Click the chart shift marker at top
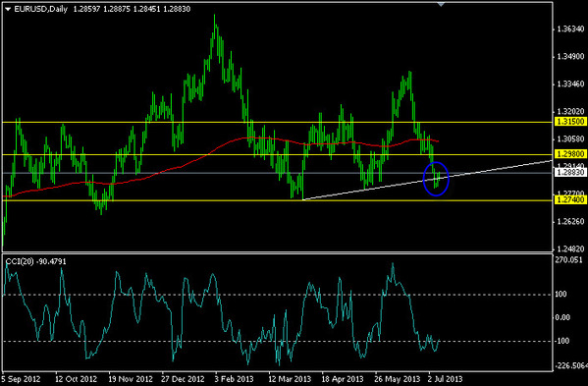This screenshot has width=588, height=386. coord(442,4)
